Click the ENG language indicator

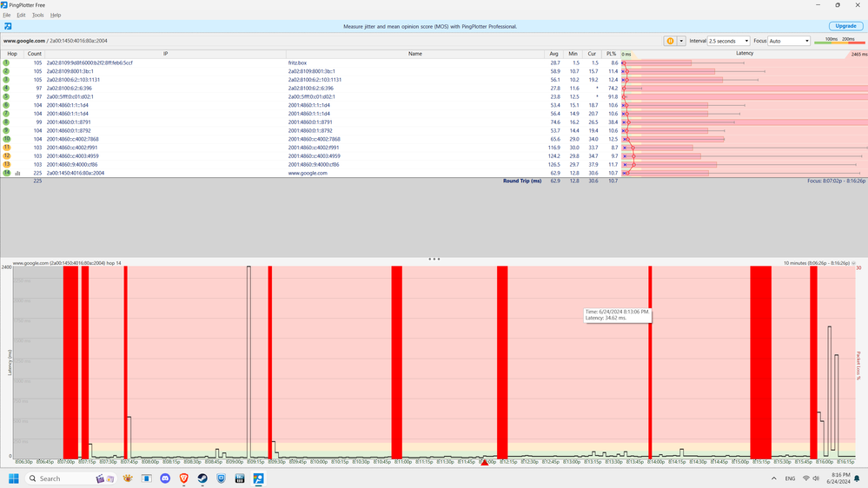(790, 478)
